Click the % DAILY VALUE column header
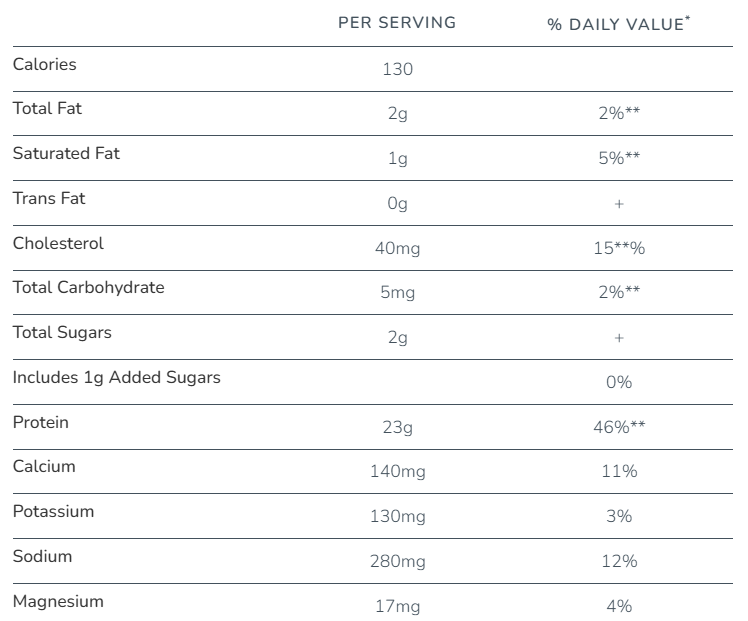This screenshot has width=748, height=621. 618,24
